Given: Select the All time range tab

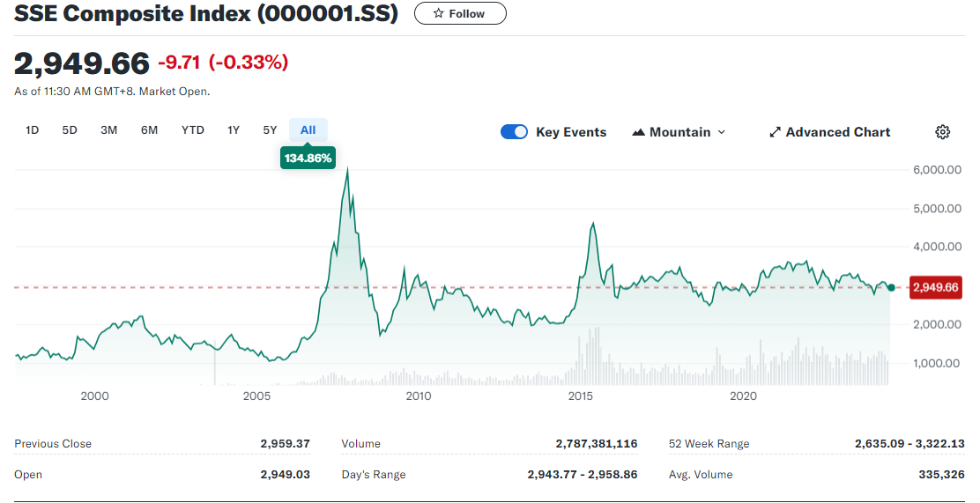Looking at the screenshot, I should pos(308,130).
